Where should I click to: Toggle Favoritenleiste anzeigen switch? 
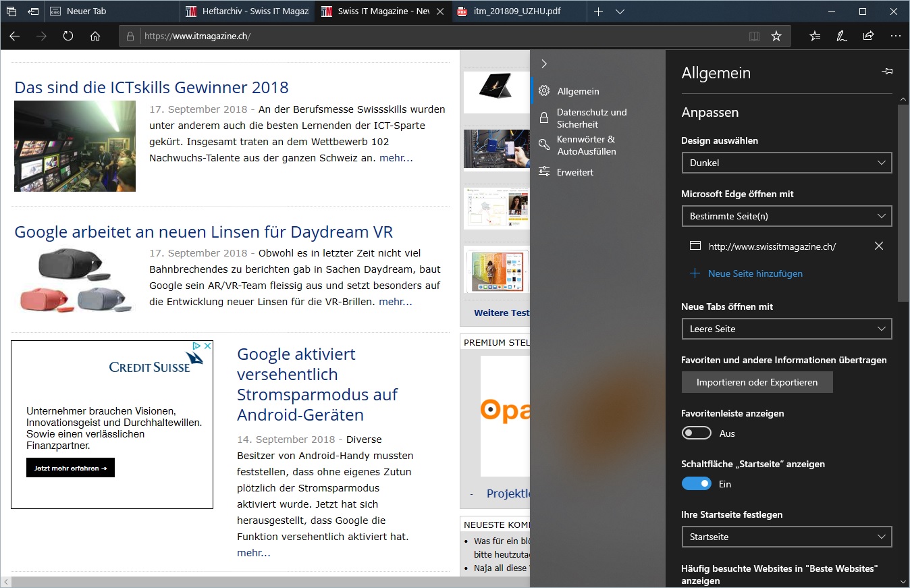point(696,433)
